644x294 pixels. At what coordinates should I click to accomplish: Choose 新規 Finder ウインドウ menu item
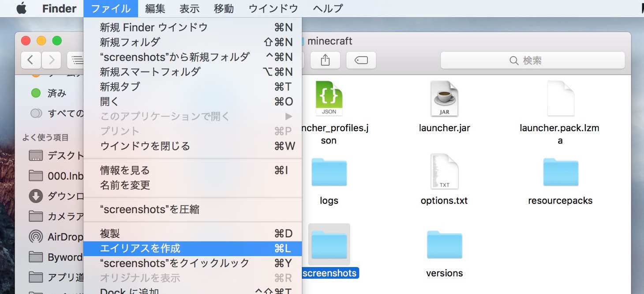click(193, 27)
